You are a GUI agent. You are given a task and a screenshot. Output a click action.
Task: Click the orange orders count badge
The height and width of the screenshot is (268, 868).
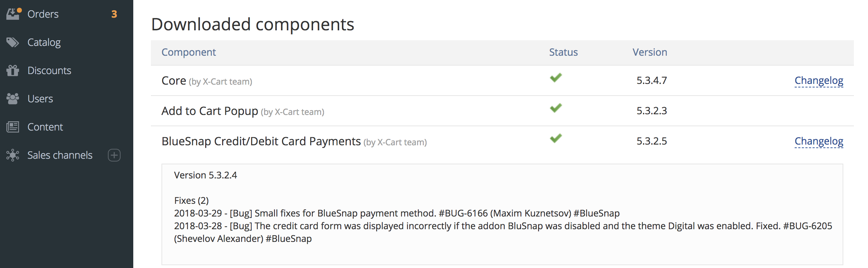click(114, 14)
